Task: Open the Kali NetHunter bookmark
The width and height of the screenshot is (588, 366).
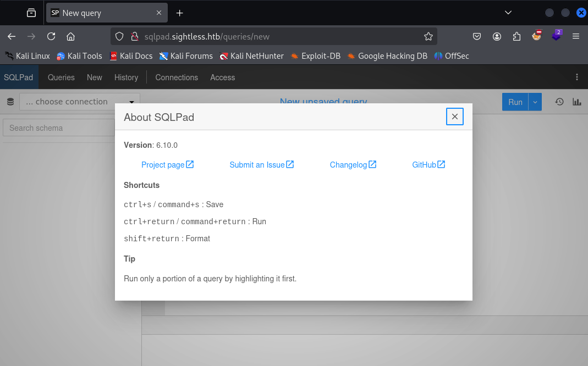Action: (x=251, y=56)
